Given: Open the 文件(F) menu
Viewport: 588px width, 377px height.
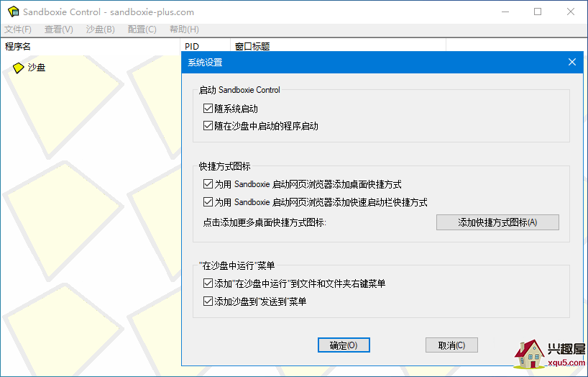Looking at the screenshot, I should 18,29.
